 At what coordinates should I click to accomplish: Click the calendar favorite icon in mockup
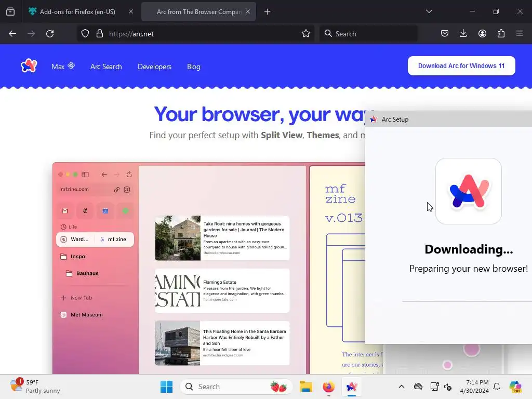(105, 211)
